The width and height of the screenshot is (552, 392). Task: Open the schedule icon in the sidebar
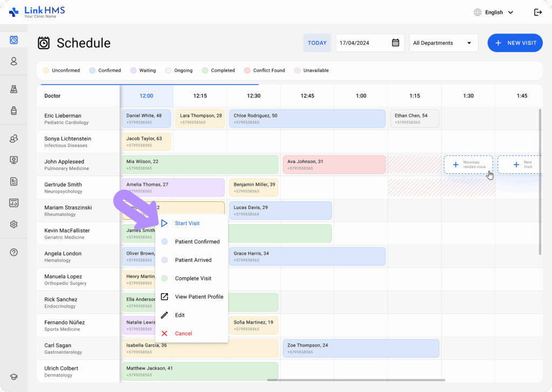(14, 40)
